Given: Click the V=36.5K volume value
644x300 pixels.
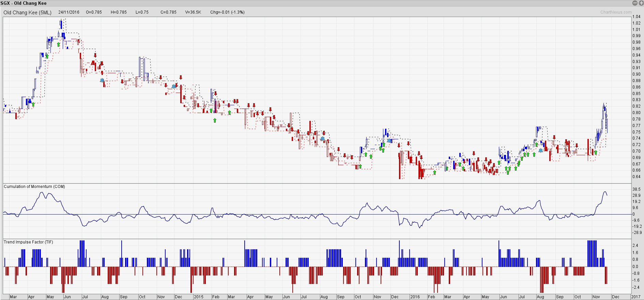Looking at the screenshot, I should click(x=193, y=12).
